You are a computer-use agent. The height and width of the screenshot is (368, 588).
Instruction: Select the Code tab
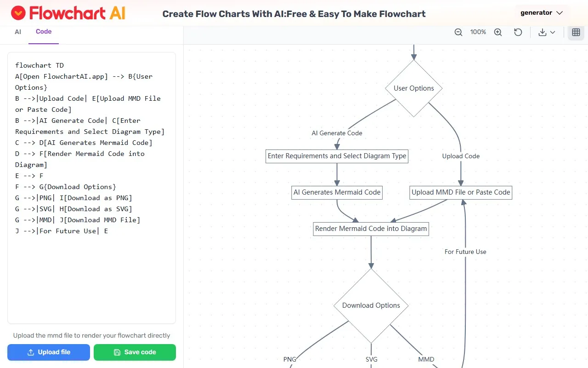click(x=44, y=32)
